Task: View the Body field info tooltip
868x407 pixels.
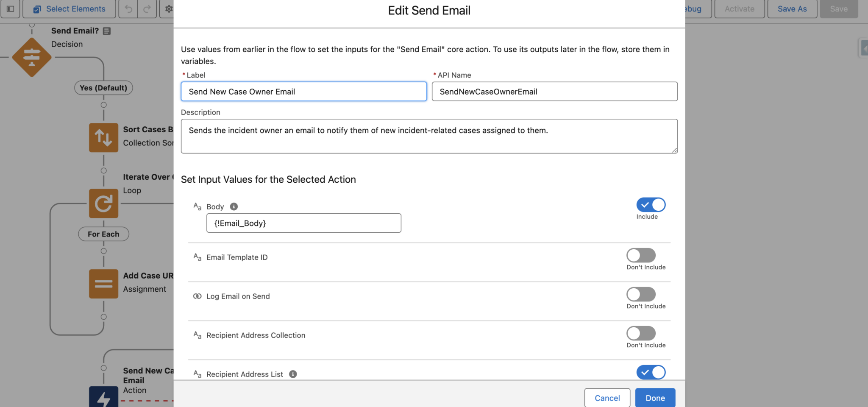Action: (x=233, y=206)
